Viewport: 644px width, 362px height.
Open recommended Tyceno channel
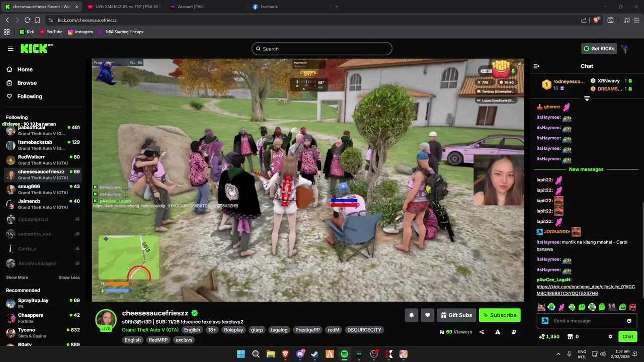pyautogui.click(x=43, y=333)
